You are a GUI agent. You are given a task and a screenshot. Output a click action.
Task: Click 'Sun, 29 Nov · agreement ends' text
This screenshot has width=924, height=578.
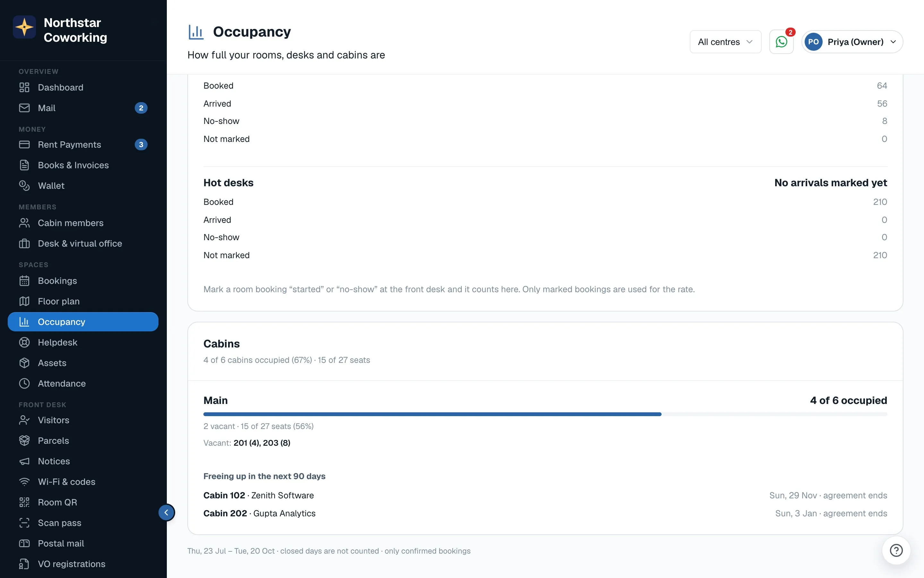coord(828,495)
